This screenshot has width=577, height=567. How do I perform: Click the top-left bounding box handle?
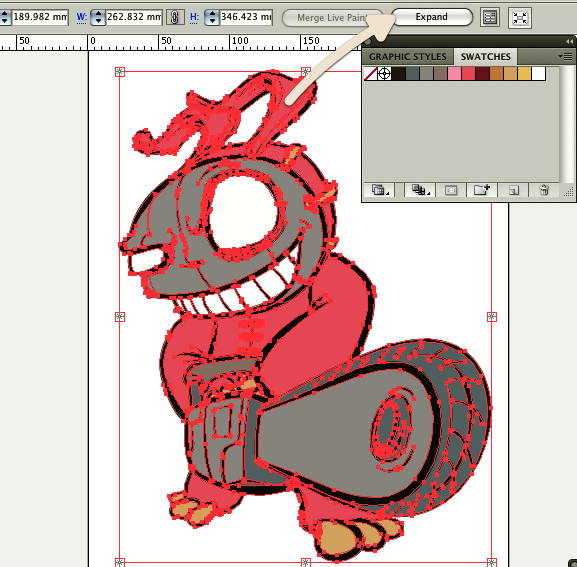[120, 72]
